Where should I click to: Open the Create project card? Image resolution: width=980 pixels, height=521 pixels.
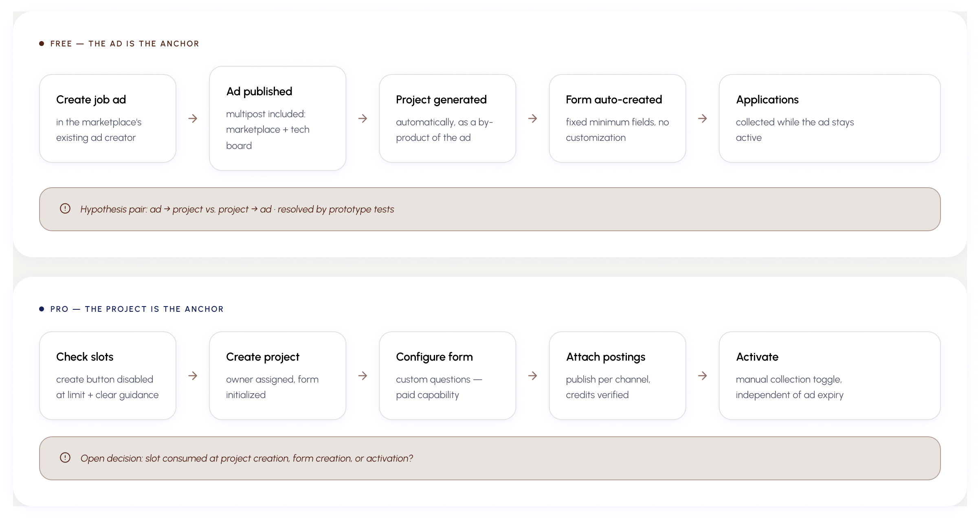[277, 376]
